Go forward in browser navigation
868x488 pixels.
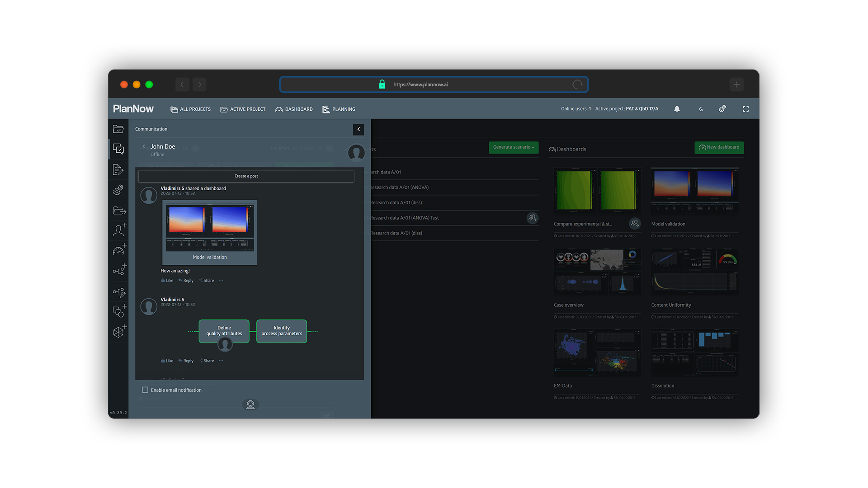[199, 84]
